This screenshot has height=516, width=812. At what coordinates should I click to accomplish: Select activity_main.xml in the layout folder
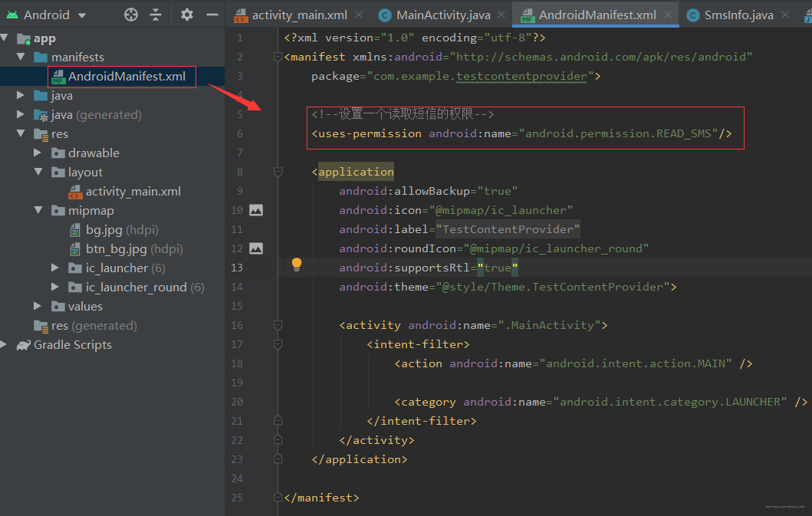tap(133, 192)
